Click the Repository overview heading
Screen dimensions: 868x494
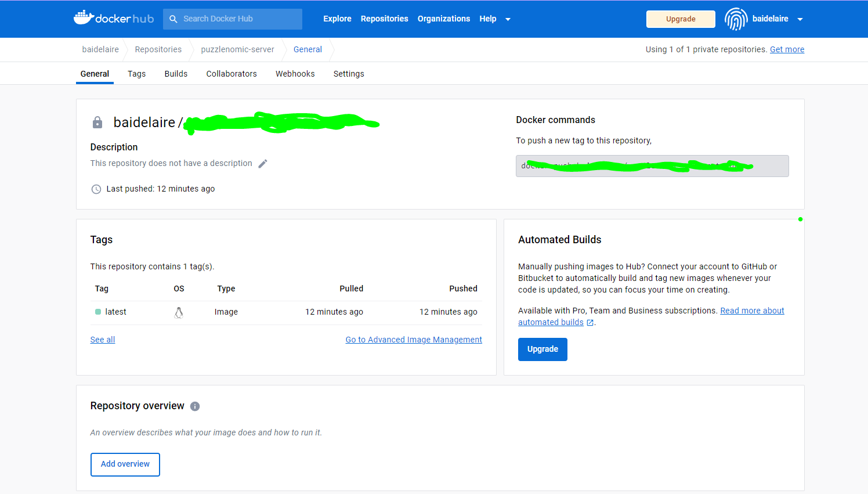(137, 406)
